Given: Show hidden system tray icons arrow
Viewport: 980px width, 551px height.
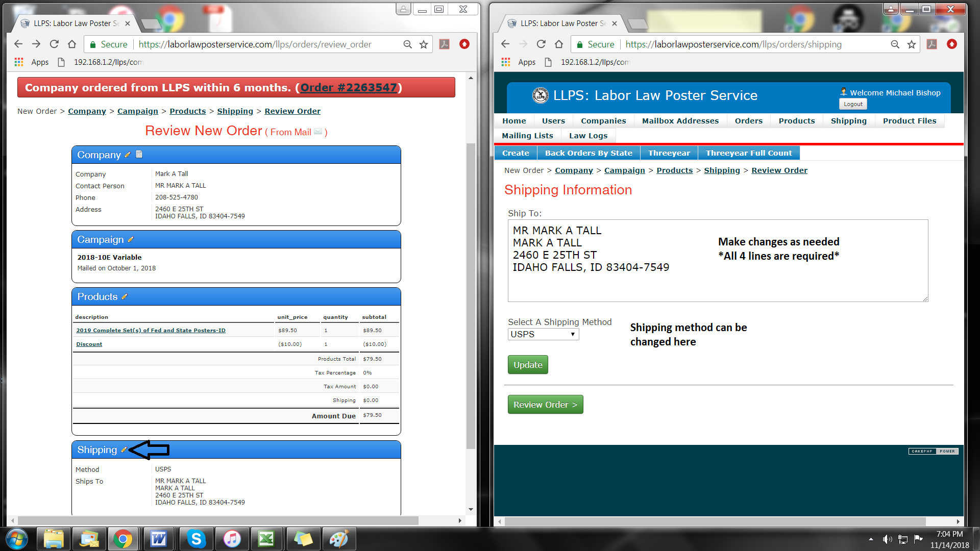Looking at the screenshot, I should [x=871, y=539].
